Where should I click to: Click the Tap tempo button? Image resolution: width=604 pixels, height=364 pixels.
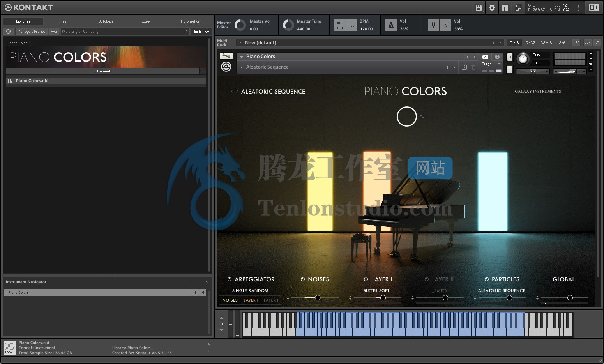coord(351,25)
